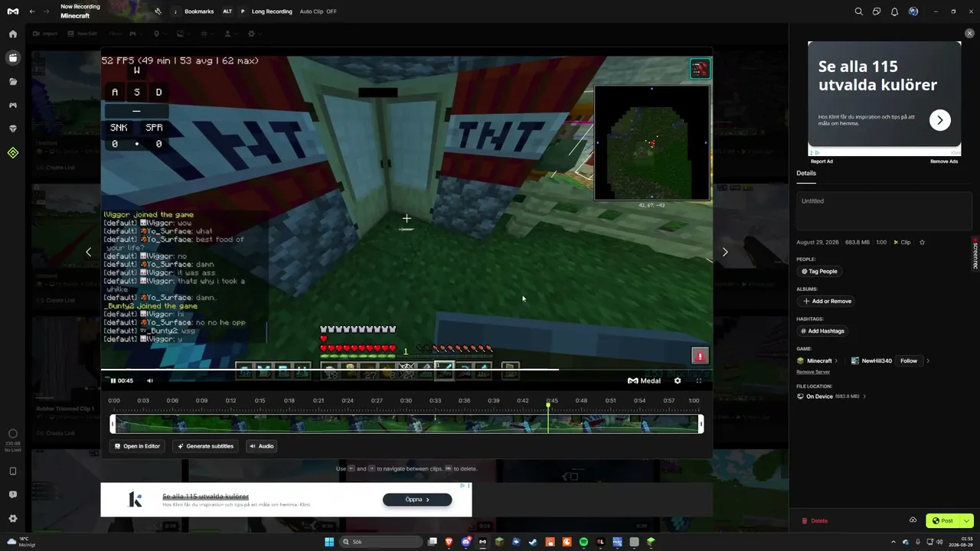The image size is (980, 551).
Task: Open the mobile device sidebar icon
Action: pyautogui.click(x=13, y=471)
